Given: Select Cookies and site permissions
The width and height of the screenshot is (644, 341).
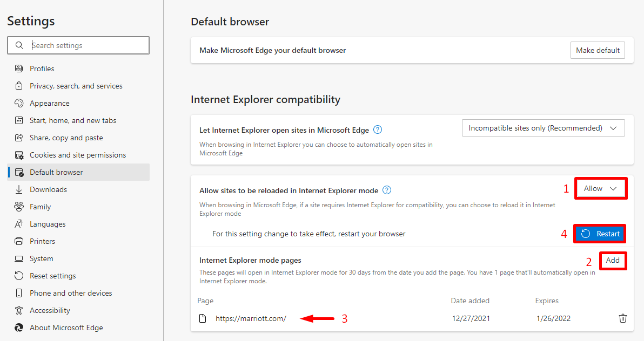Looking at the screenshot, I should (78, 155).
